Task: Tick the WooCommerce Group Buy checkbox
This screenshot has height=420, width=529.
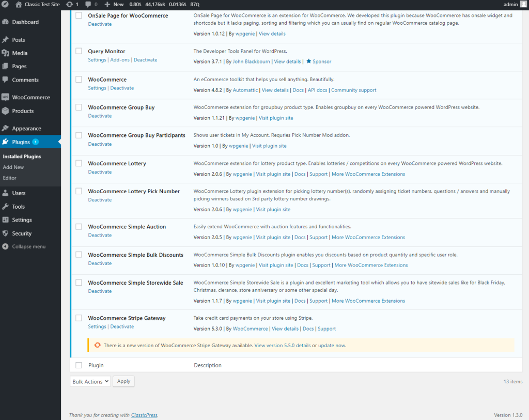Action: coord(79,107)
